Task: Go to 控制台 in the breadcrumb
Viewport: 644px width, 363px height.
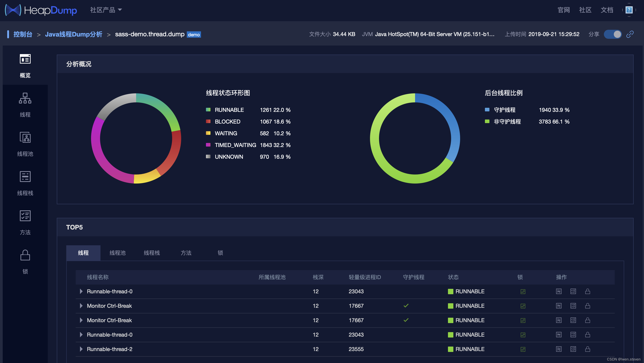Action: [23, 34]
